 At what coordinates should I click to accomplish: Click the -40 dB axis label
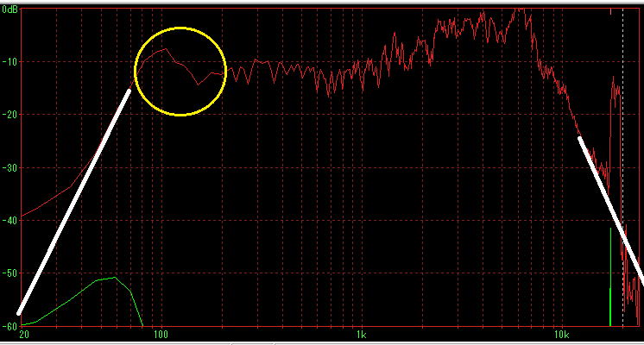[9, 220]
